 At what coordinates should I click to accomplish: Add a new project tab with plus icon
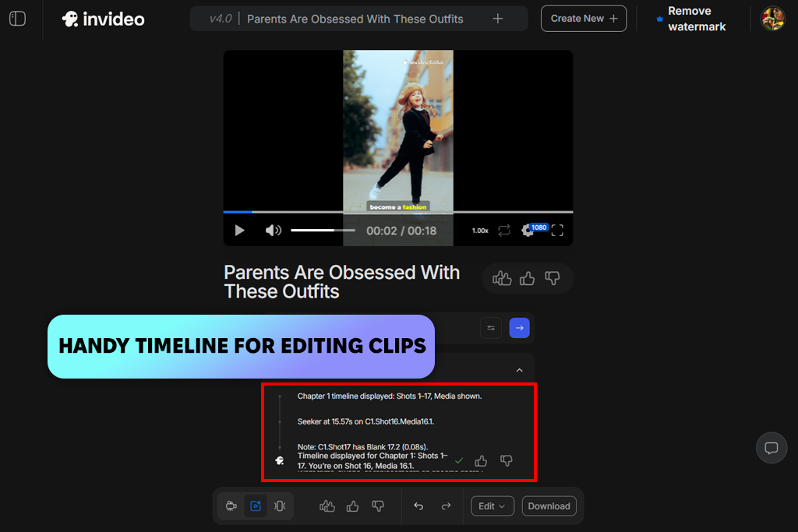498,19
